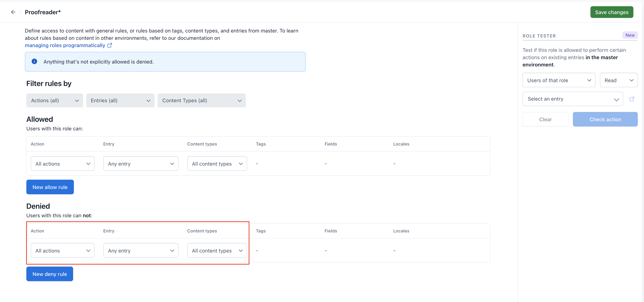Open Any entry dropdown in Denied rule
This screenshot has height=302, width=644.
coord(140,250)
